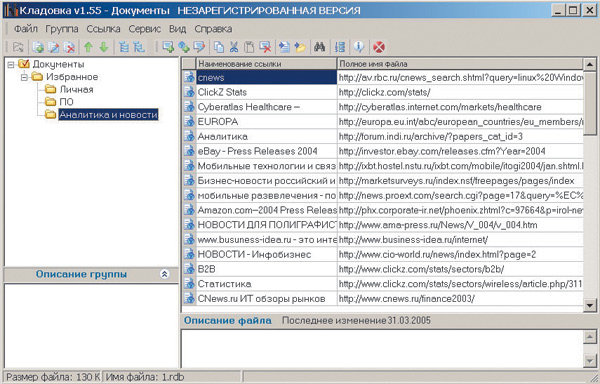
Task: Click the links list scrollbar thumb
Action: click(x=590, y=103)
